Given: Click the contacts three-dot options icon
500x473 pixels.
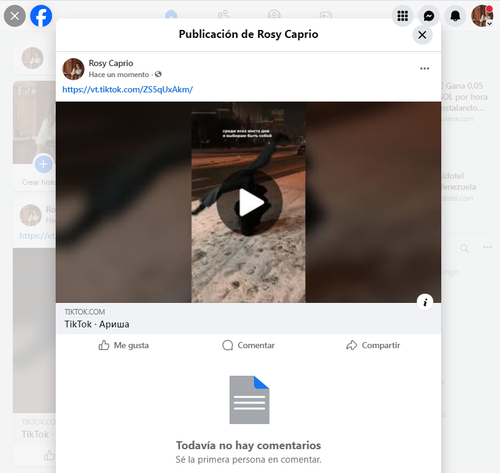Looking at the screenshot, I should coord(488,247).
